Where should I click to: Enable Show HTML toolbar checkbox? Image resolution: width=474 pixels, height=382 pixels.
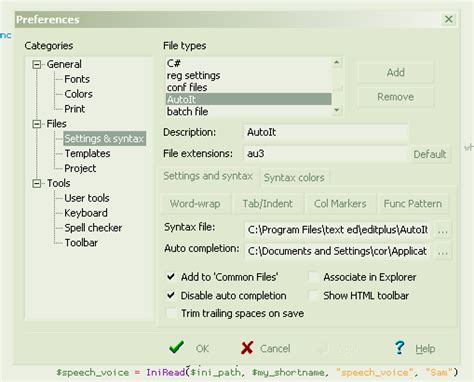point(313,295)
